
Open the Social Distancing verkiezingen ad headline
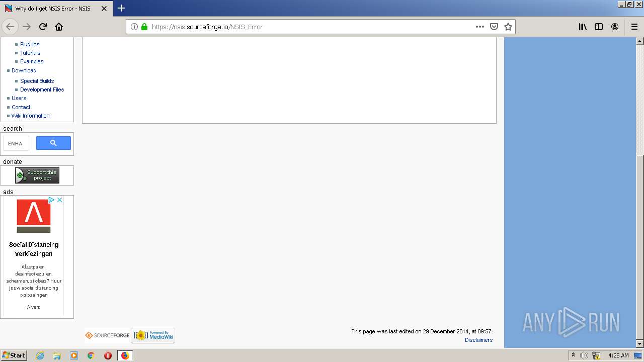coord(34,249)
